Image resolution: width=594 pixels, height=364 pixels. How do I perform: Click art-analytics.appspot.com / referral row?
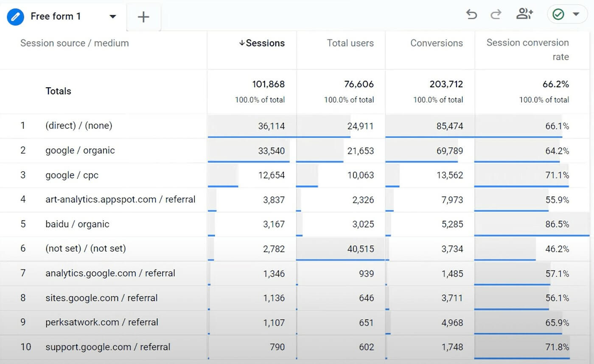coord(120,200)
